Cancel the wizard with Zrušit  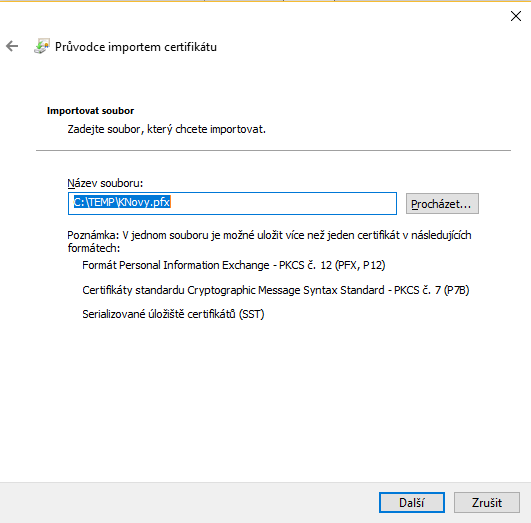click(487, 502)
